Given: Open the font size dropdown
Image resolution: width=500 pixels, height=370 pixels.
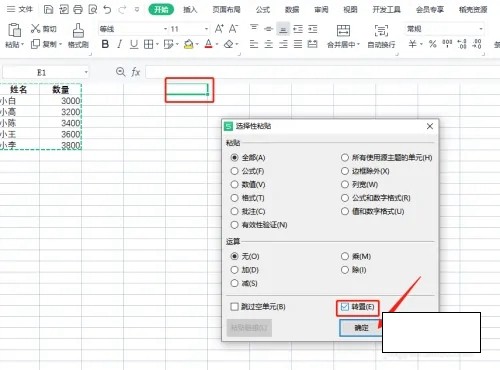Looking at the screenshot, I should pos(206,29).
